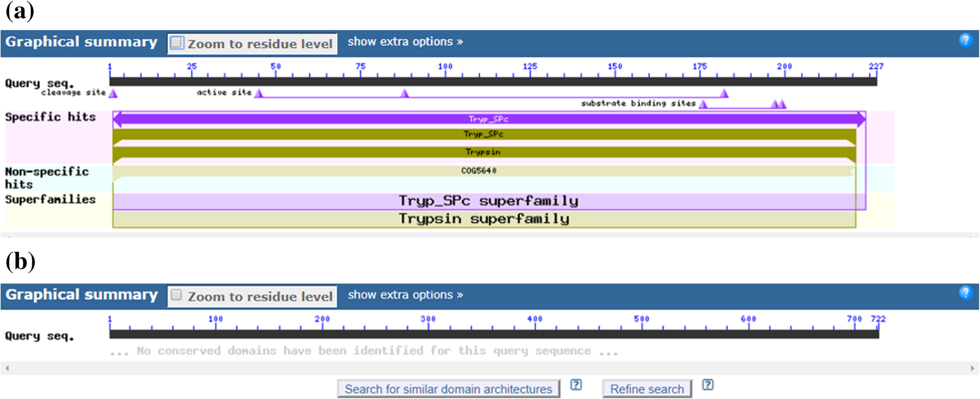Click the first substrate binding sites marker
This screenshot has height=399, width=980.
click(704, 104)
